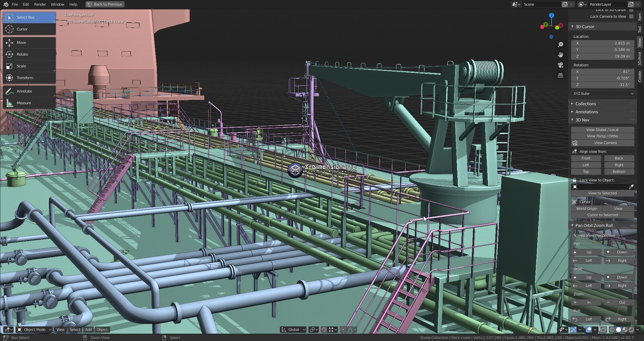Toggle viewport overlays button
This screenshot has height=341, width=644.
pos(588,329)
